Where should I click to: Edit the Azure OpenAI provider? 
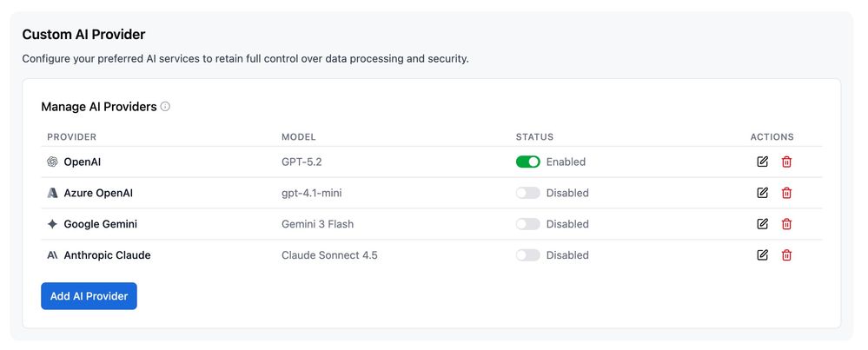762,193
